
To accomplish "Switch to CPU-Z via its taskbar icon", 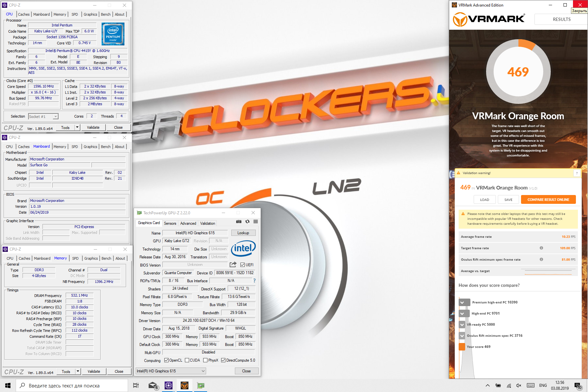I will pyautogui.click(x=169, y=385).
